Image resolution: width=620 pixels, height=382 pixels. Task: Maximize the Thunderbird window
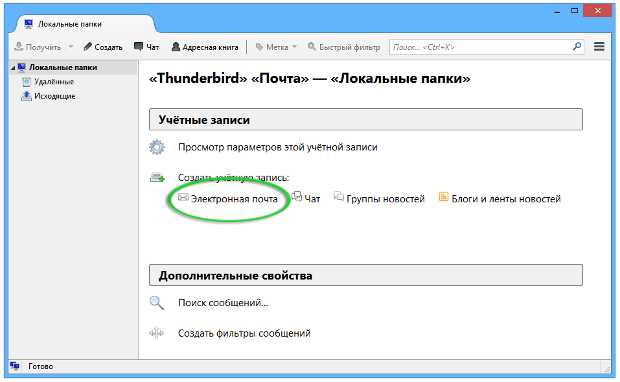pos(575,11)
